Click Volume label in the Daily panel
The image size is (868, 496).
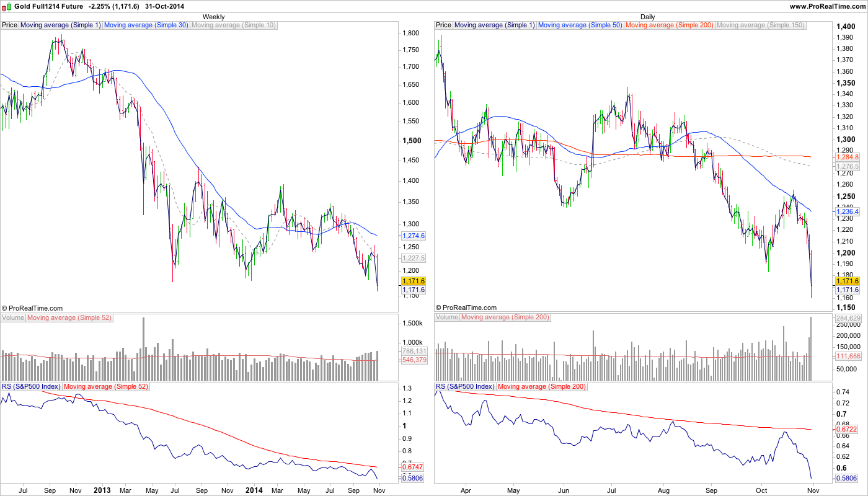447,317
